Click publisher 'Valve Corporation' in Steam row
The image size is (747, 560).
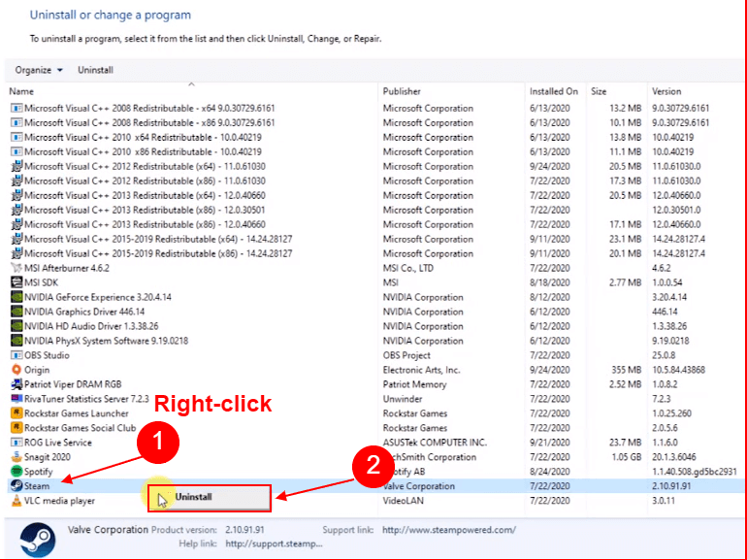click(x=419, y=486)
